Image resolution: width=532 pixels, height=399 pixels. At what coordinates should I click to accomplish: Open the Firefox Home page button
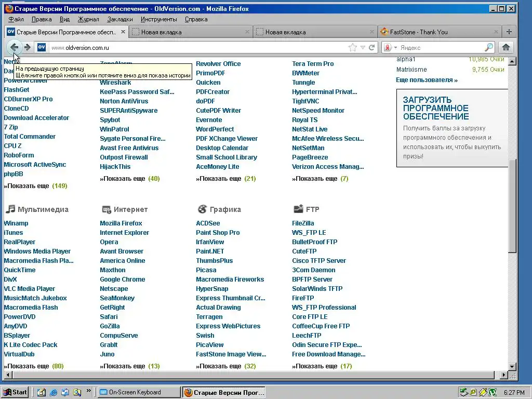pos(506,47)
